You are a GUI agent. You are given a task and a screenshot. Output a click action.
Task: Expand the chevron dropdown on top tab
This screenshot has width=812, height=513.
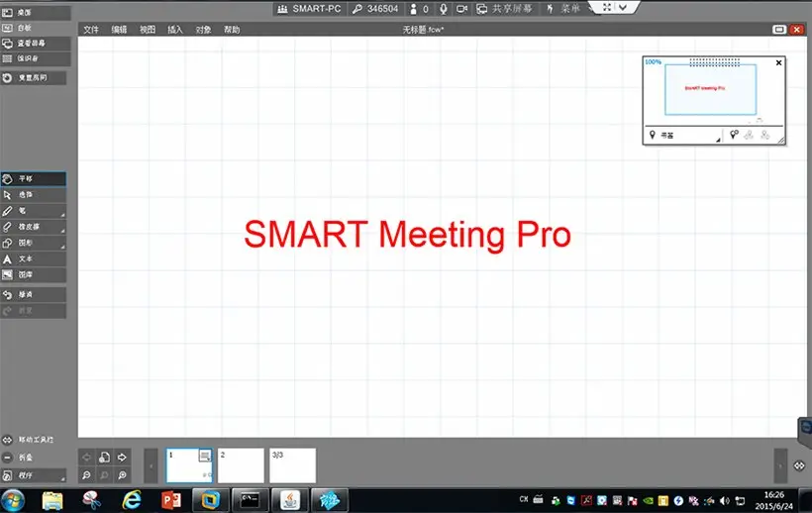point(623,7)
